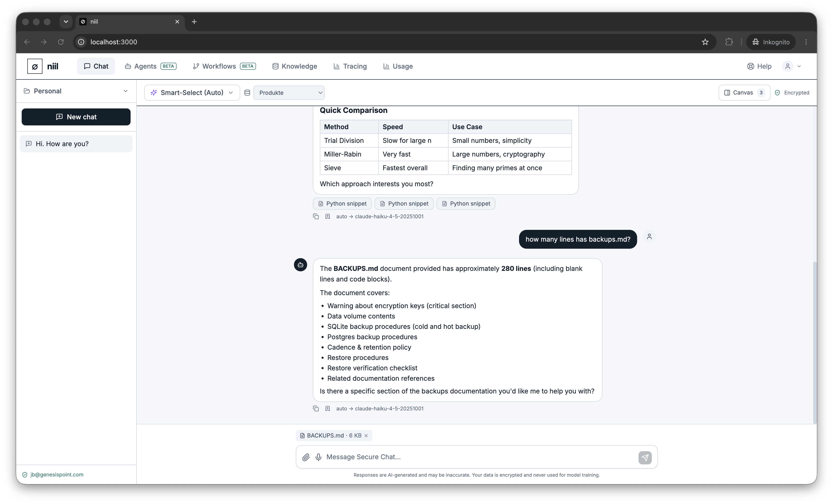Viewport: 833px width, 504px height.
Task: Click the 'Which approach interests you most?' text
Action: tap(376, 184)
